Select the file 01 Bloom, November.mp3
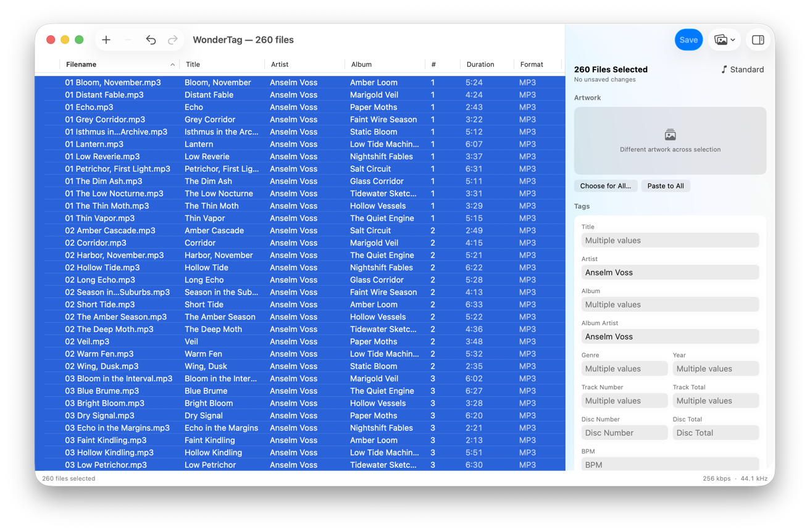The width and height of the screenshot is (810, 532). tap(113, 83)
